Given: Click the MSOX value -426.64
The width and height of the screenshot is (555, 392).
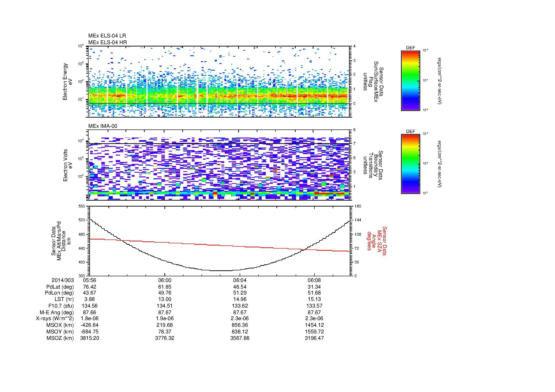Looking at the screenshot, I should click(89, 325).
